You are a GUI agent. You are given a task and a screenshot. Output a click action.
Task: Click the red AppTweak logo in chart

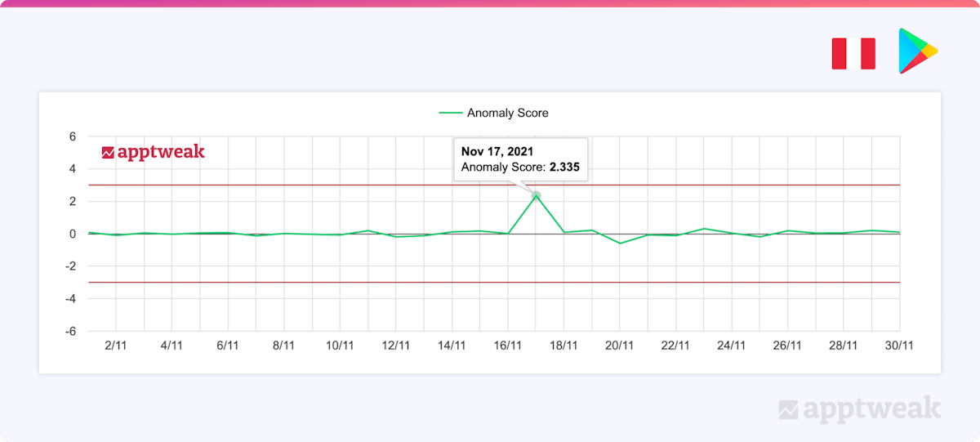153,152
